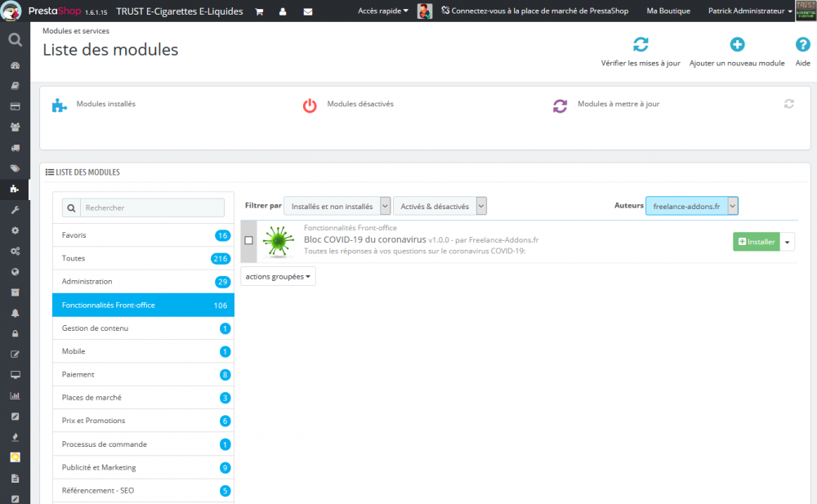Click 'Vérifier les mises à jour' refresh icon
817x504 pixels.
[641, 44]
